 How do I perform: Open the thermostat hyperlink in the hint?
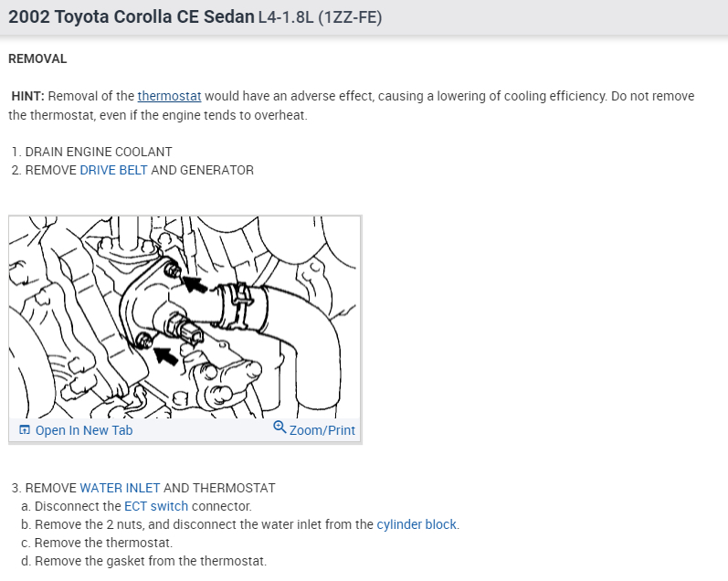point(170,96)
